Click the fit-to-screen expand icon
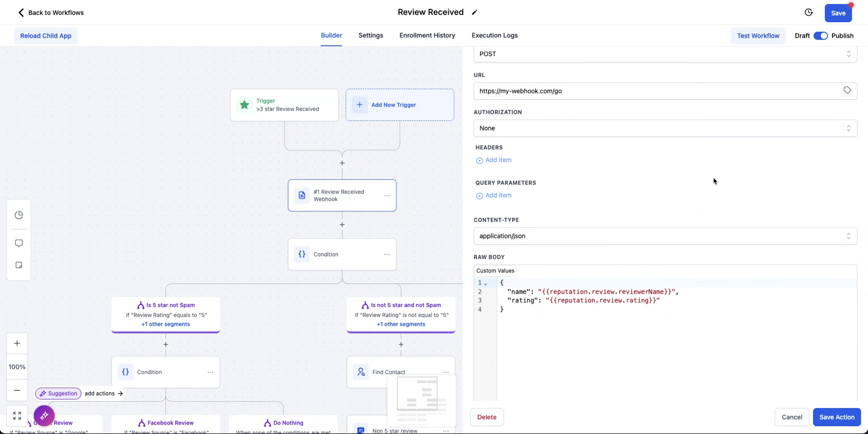This screenshot has width=868, height=434. [x=17, y=416]
